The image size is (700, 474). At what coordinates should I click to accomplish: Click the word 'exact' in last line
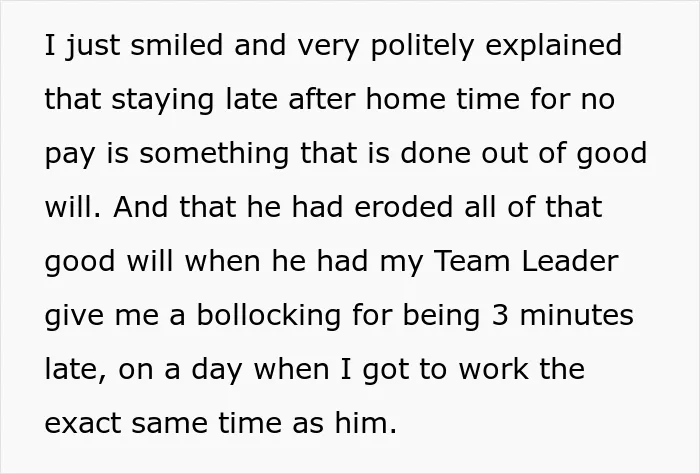click(82, 423)
